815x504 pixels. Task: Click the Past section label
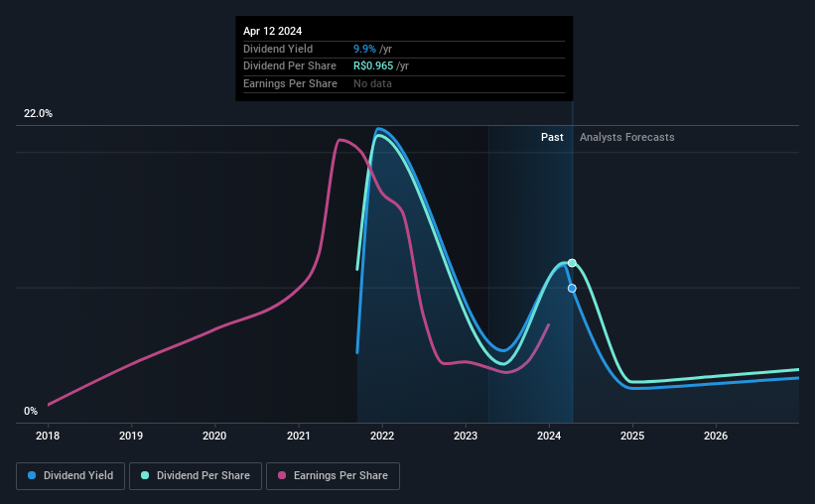pyautogui.click(x=552, y=137)
